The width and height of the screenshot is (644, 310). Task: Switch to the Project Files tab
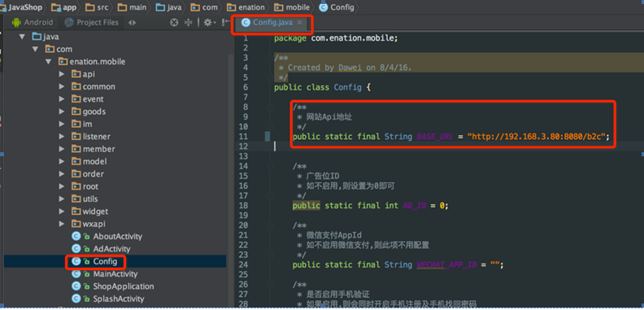point(92,23)
